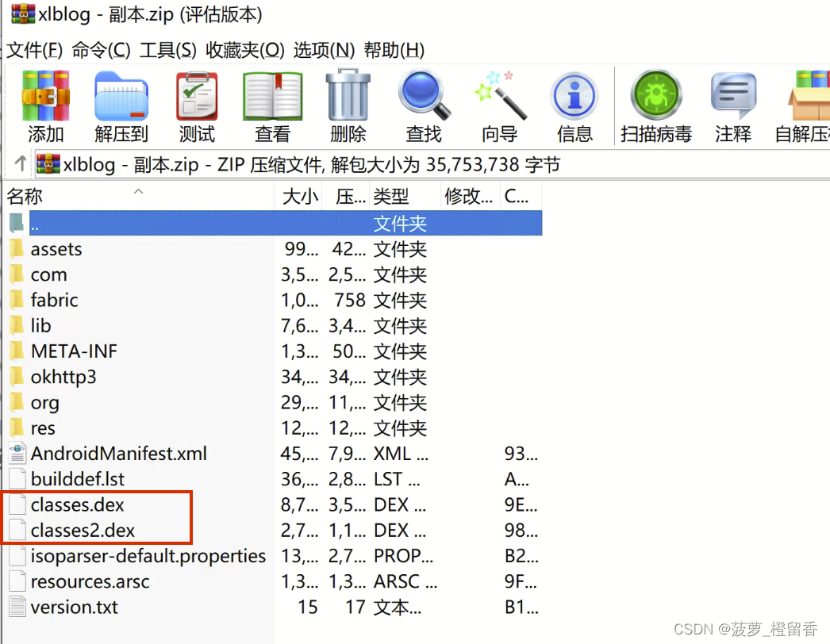Click the 自解压 (SFX) toolbar icon
This screenshot has height=644, width=830.
pos(809,96)
